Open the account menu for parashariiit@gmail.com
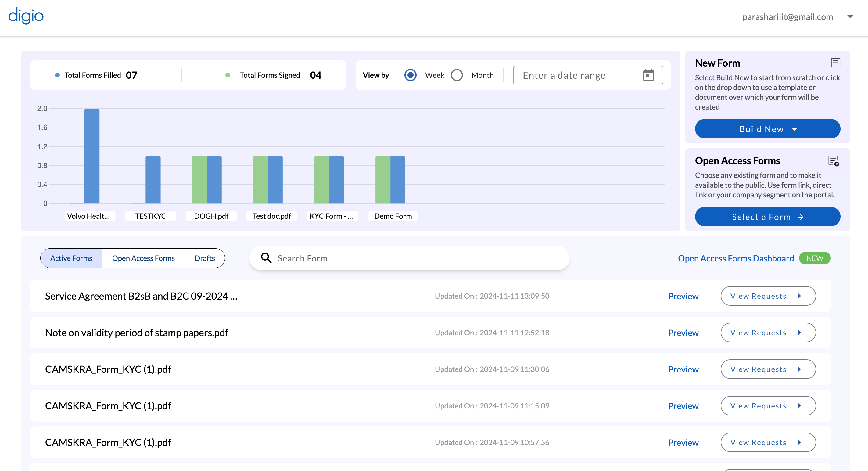The height and width of the screenshot is (471, 868). pos(851,16)
